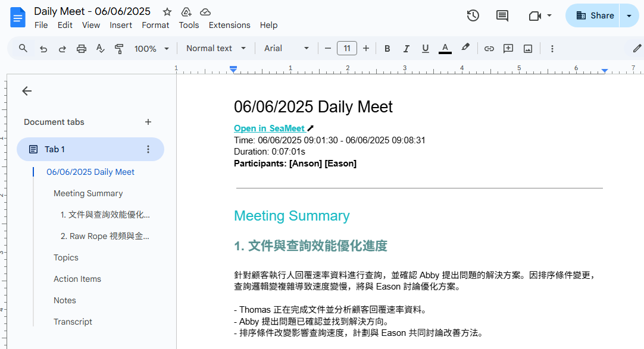Toggle underline formatting
This screenshot has height=349, width=644.
point(426,48)
